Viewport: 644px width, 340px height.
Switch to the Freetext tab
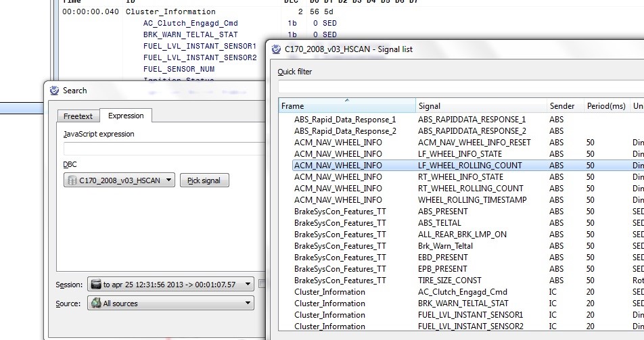click(x=78, y=116)
